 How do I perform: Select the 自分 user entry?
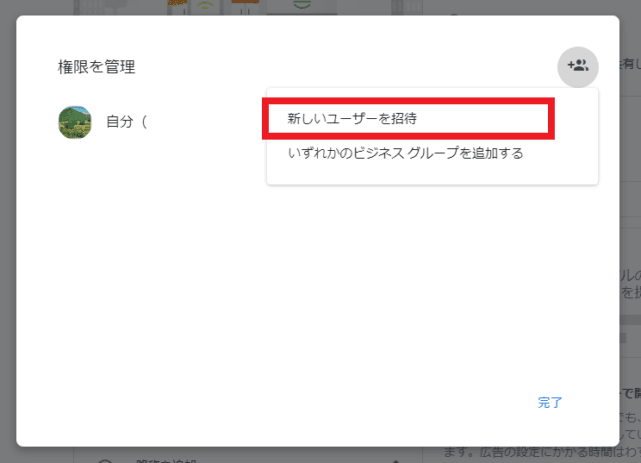(x=126, y=123)
